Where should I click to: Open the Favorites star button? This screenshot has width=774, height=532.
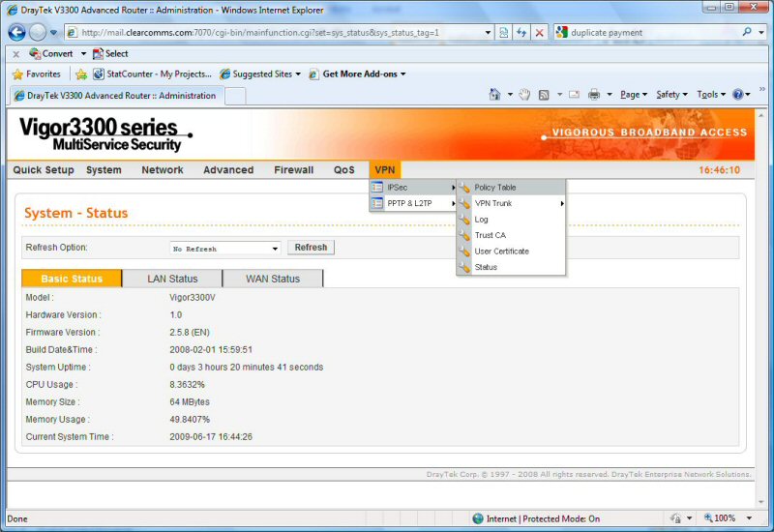pyautogui.click(x=37, y=74)
